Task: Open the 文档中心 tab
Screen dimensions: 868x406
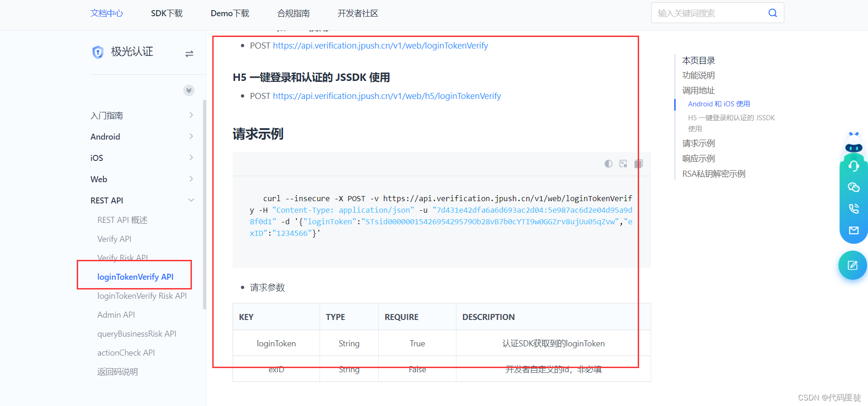Action: [x=107, y=13]
